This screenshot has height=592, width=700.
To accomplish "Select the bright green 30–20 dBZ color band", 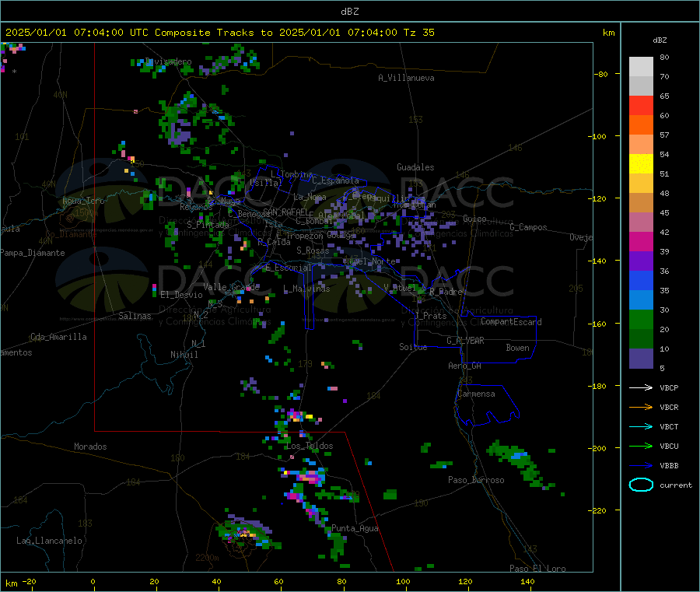I will click(x=641, y=320).
